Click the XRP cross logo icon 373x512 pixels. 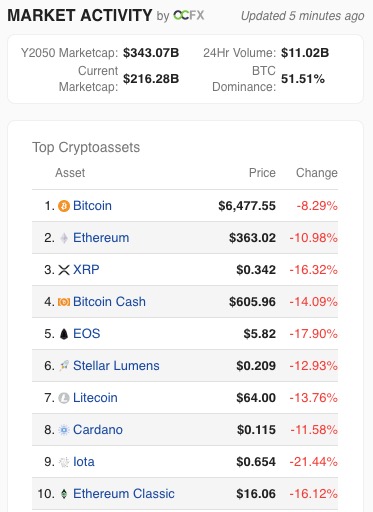point(64,270)
